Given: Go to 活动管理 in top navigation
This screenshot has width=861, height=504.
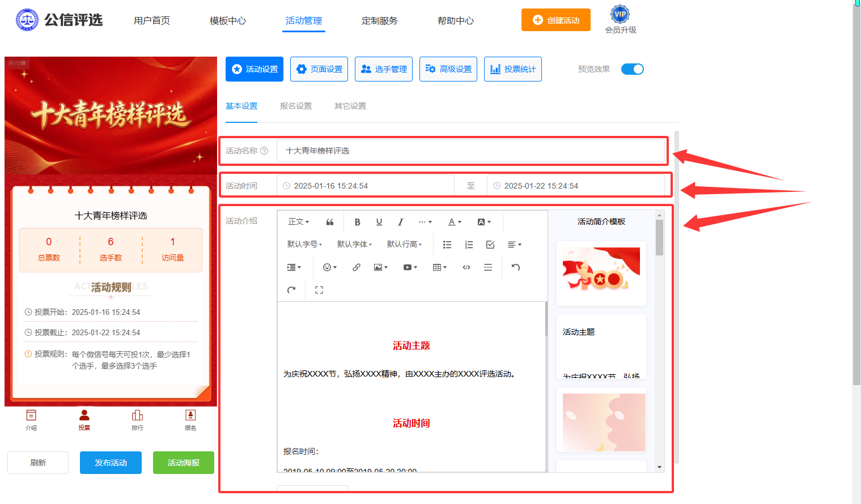Looking at the screenshot, I should coord(304,21).
